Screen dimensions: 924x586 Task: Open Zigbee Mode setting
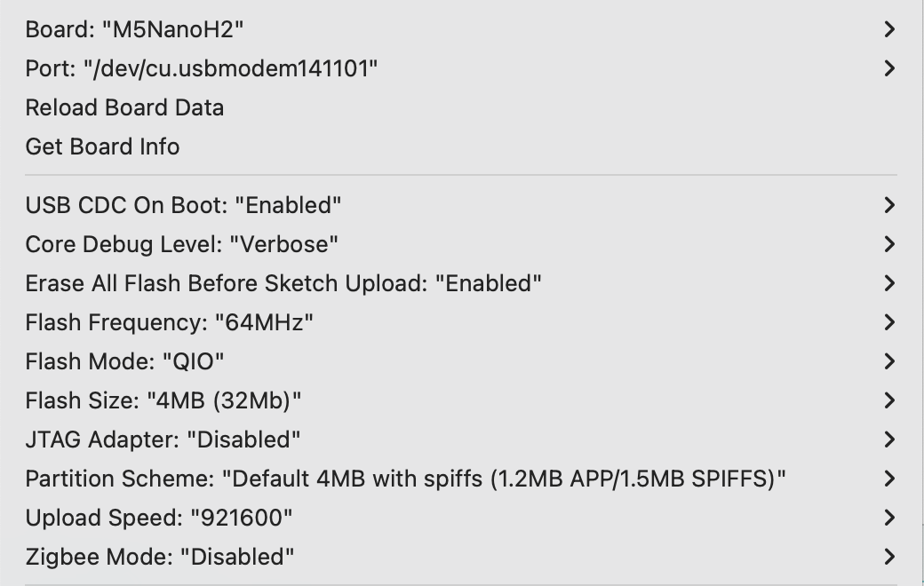click(x=160, y=557)
